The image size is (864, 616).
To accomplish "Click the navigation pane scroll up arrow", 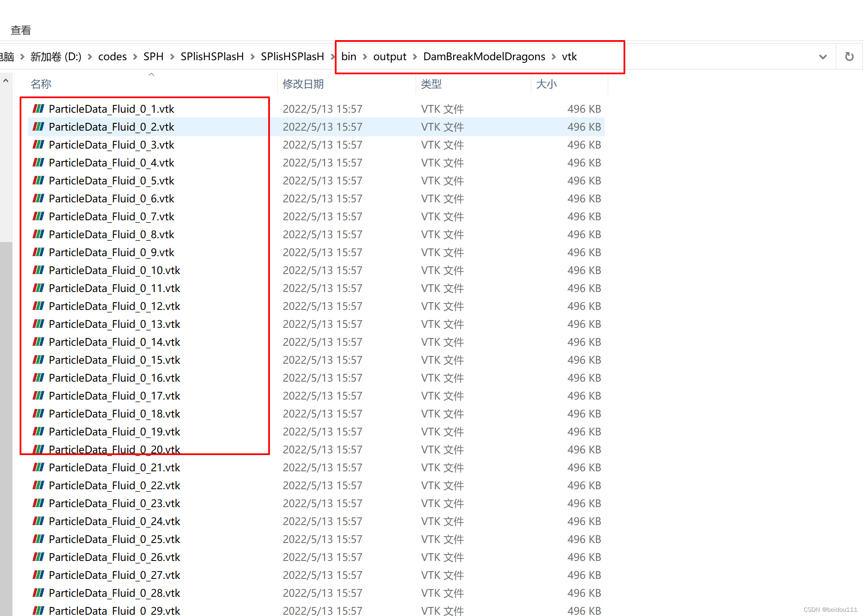I will tap(6, 80).
